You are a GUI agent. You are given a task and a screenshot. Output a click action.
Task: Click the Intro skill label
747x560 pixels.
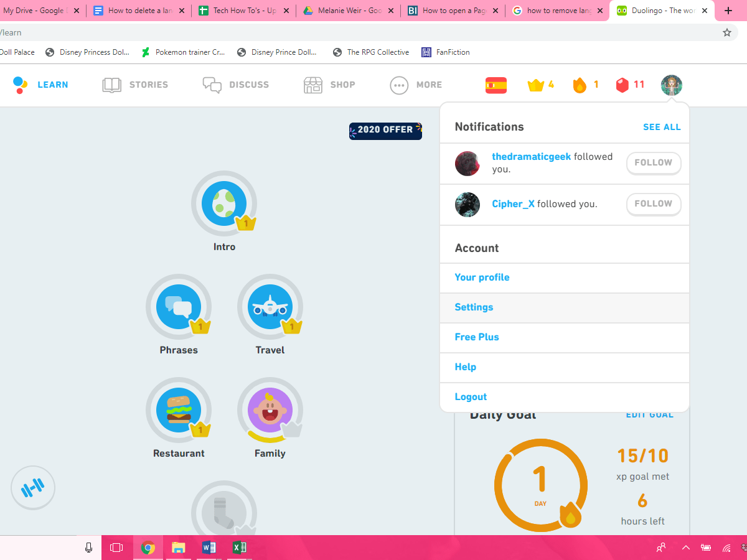[x=224, y=247]
